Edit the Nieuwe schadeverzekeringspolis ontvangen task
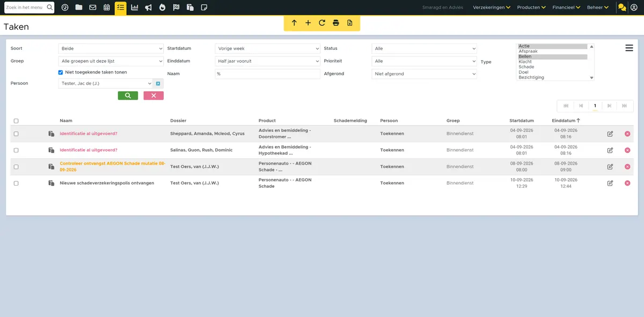Viewport: 644px width, 317px height. tap(610, 183)
